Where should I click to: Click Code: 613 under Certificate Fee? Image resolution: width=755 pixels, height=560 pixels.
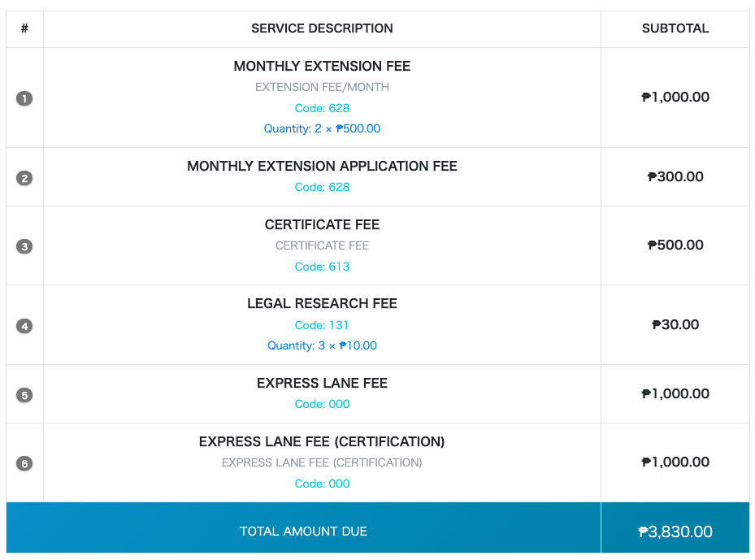pos(322,267)
